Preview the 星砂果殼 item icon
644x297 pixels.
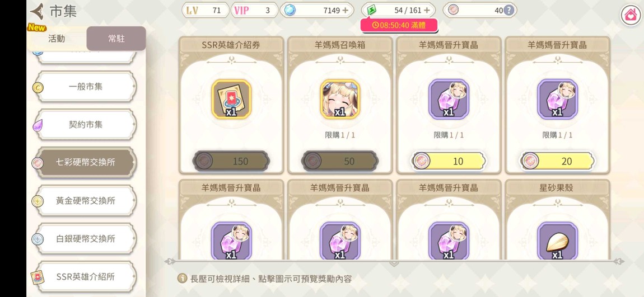[x=557, y=241]
